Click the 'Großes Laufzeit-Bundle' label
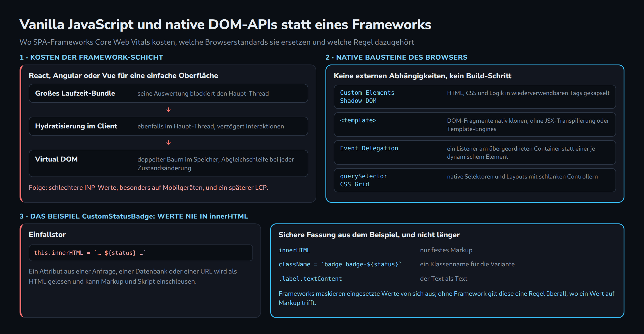The width and height of the screenshot is (644, 334). tap(75, 93)
